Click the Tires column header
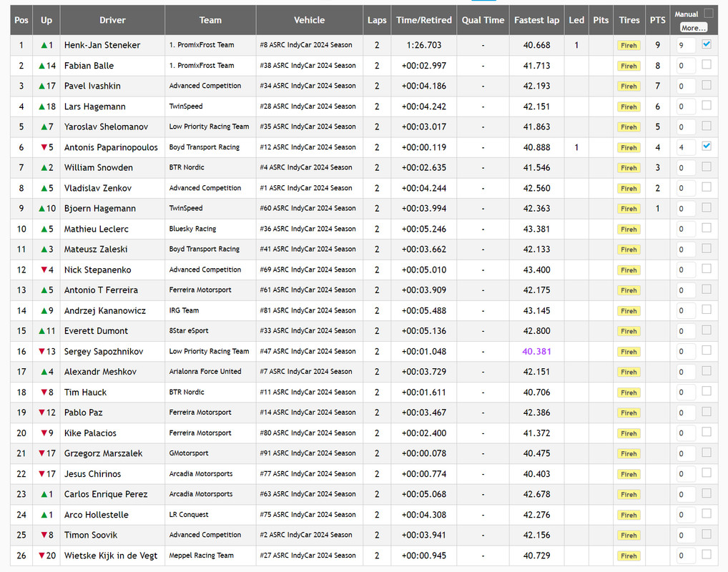The height and width of the screenshot is (572, 728). [x=629, y=20]
